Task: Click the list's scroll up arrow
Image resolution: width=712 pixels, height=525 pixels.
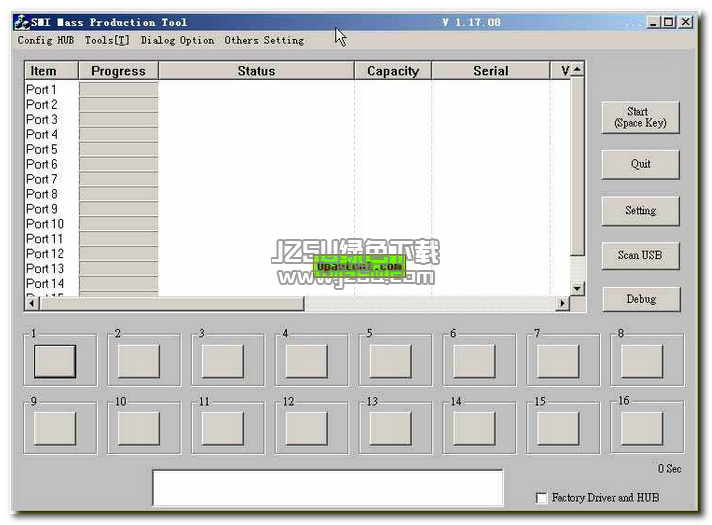Action: click(x=577, y=69)
